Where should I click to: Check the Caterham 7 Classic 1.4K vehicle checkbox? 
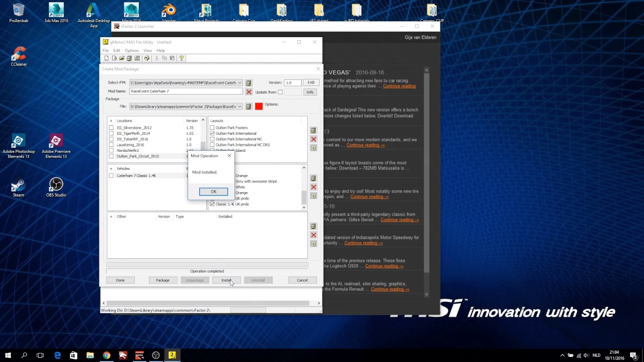[111, 175]
